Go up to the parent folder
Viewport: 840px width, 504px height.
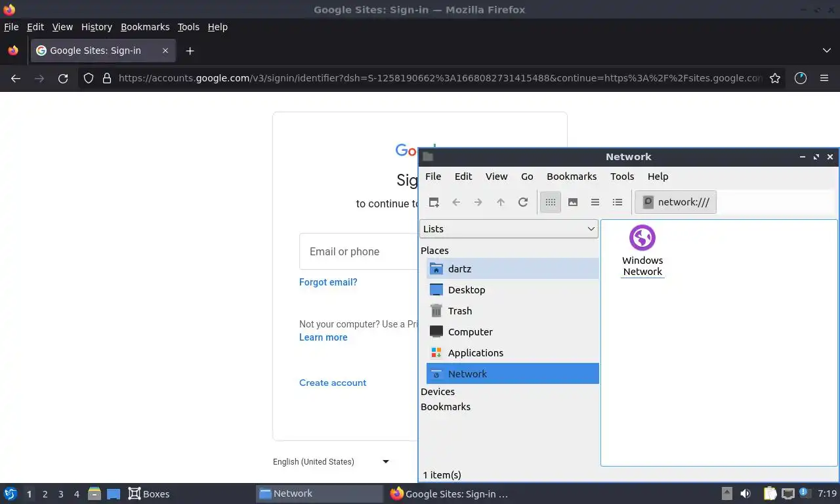pos(501,202)
